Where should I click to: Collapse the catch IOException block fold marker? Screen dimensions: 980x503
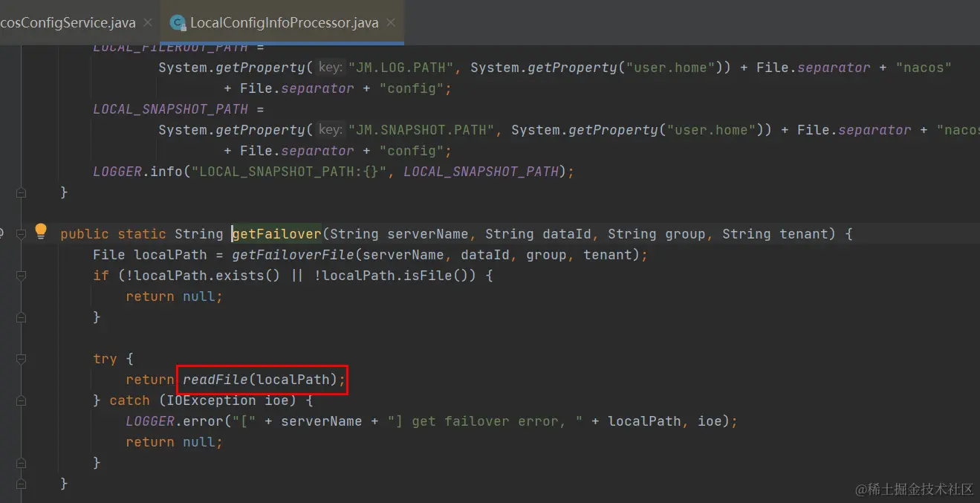click(21, 400)
